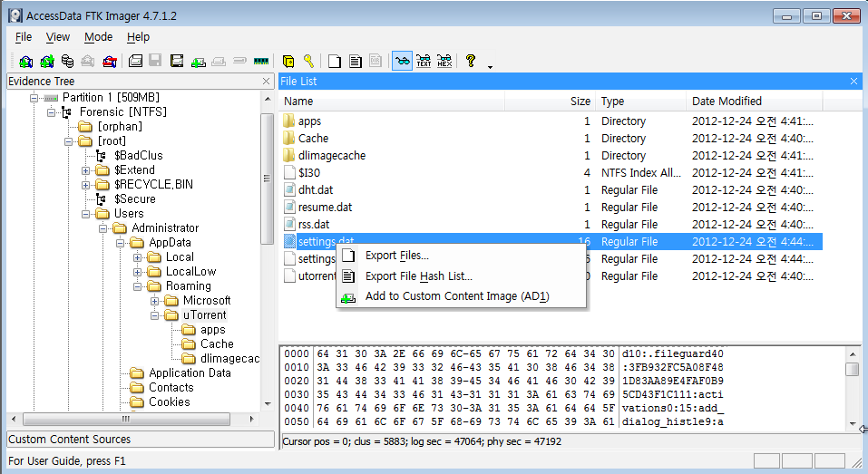Click the Export File Hash List toolbar icon
868x474 pixels.
click(x=356, y=61)
